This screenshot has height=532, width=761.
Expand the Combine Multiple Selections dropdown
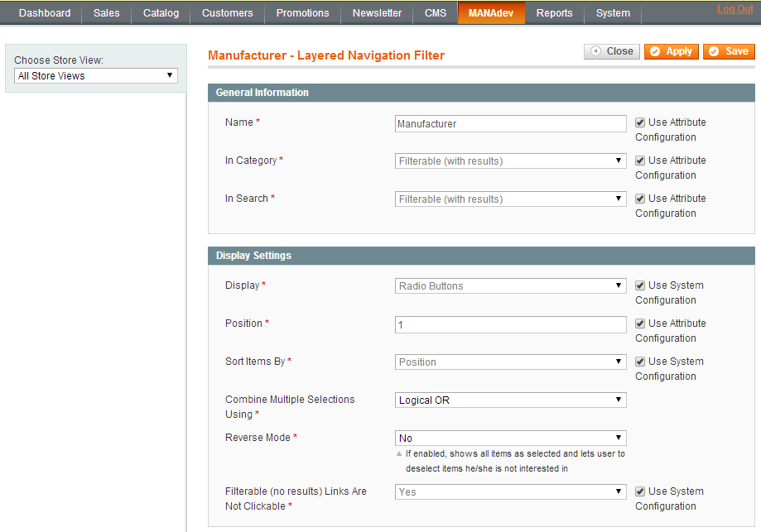pyautogui.click(x=510, y=400)
